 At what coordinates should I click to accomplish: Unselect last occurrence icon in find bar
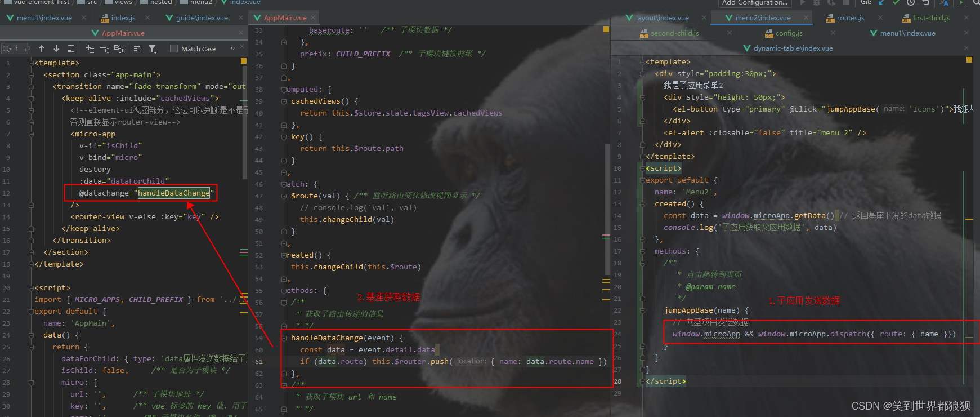(x=104, y=49)
